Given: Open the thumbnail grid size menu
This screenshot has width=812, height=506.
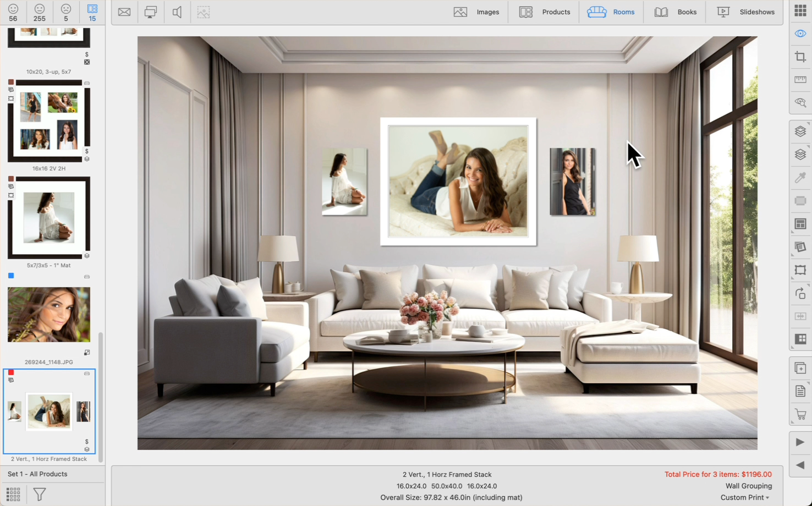Looking at the screenshot, I should click(13, 494).
